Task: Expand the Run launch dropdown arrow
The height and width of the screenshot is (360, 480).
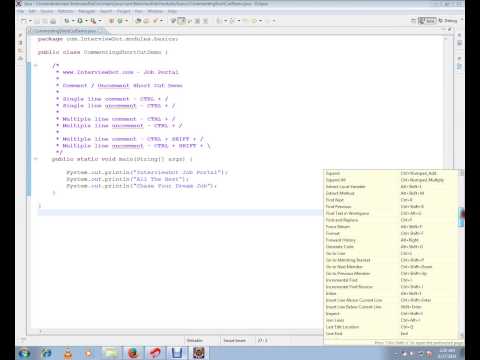Action: 86,21
